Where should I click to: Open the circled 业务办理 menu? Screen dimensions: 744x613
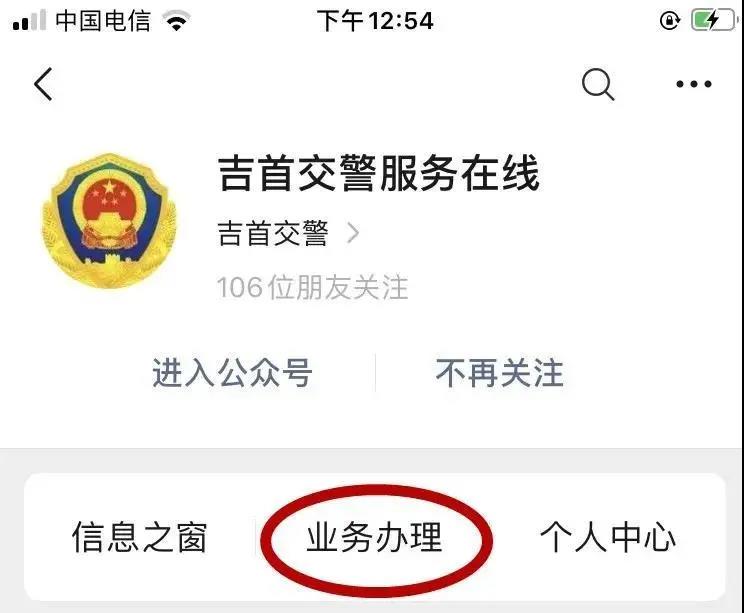click(375, 537)
